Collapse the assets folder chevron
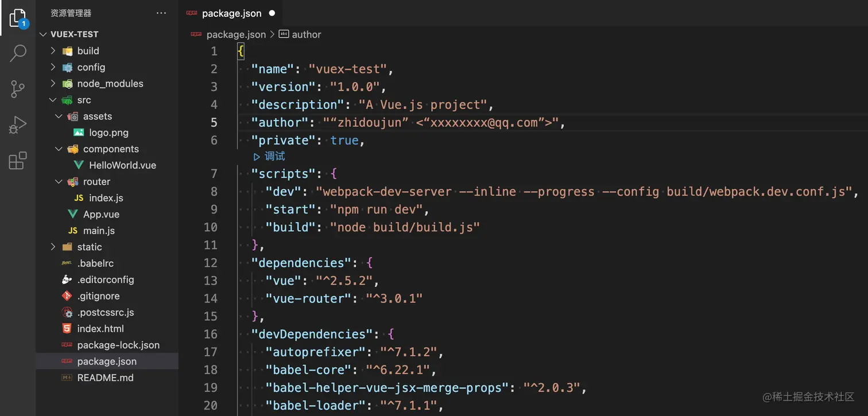Screen dimensions: 868x416 click(x=59, y=116)
